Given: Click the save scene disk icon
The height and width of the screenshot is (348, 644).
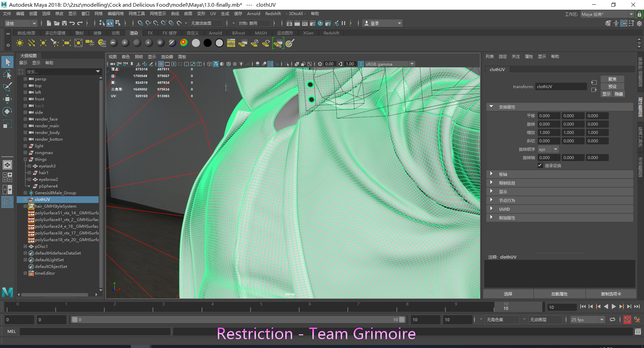Looking at the screenshot, I should click(64, 23).
